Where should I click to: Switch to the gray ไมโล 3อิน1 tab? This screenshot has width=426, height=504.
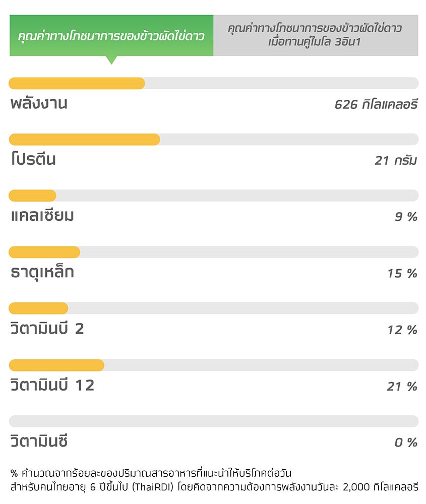coord(316,35)
